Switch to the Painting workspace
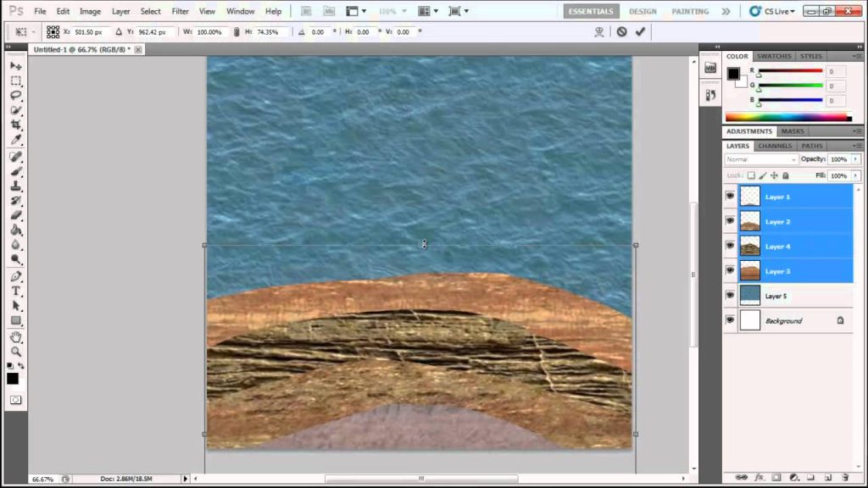 (x=690, y=11)
